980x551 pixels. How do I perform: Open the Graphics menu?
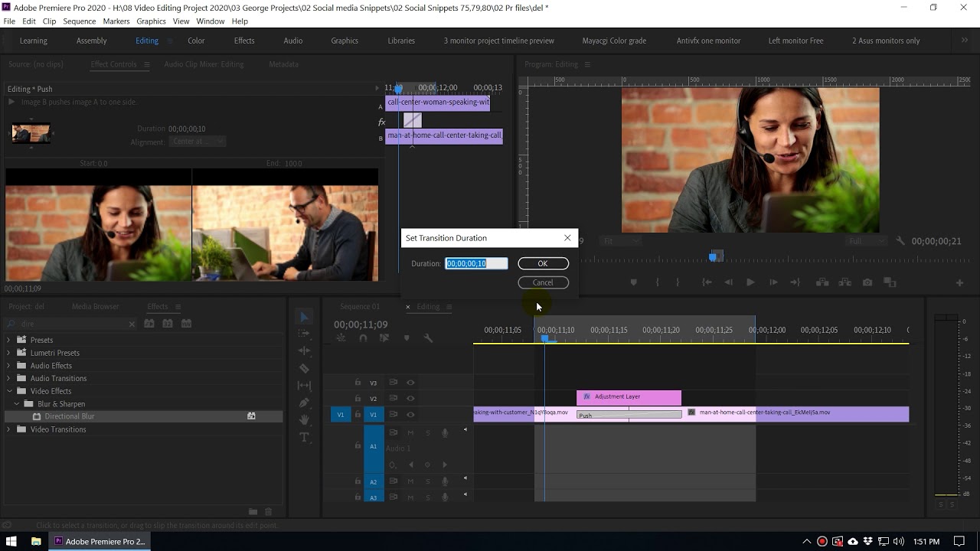(151, 21)
